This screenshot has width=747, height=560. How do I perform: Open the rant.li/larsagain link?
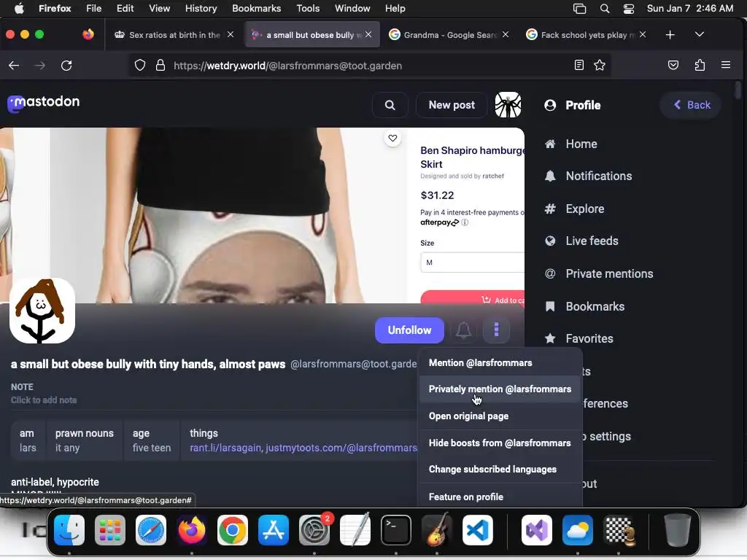point(225,448)
